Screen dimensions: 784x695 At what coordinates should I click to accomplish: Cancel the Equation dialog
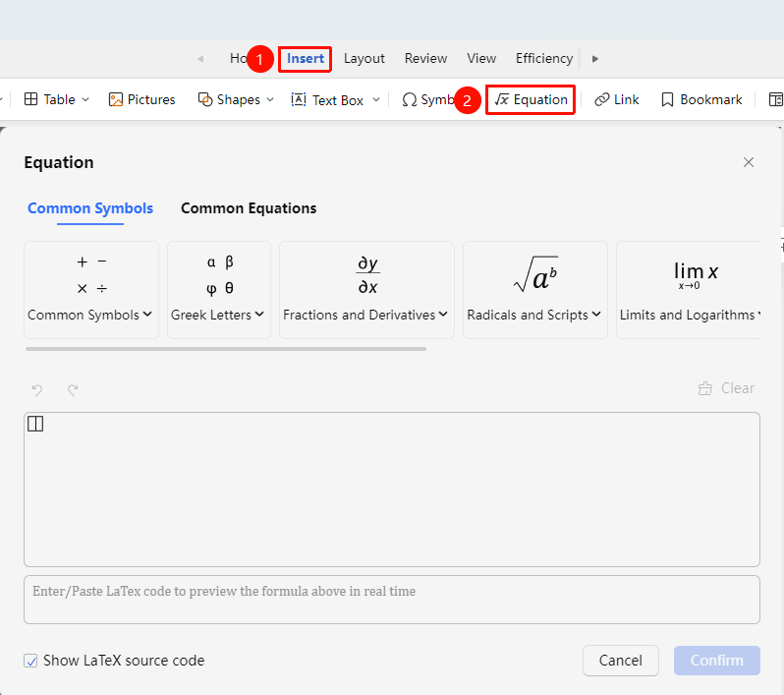click(621, 661)
